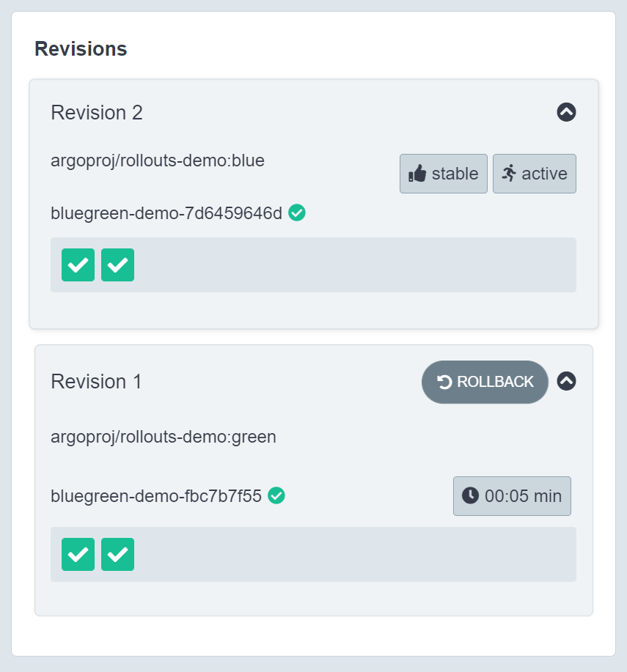This screenshot has height=672, width=627.
Task: Click the green check beside bluegreen-demo-7d6459646d
Action: 297,213
